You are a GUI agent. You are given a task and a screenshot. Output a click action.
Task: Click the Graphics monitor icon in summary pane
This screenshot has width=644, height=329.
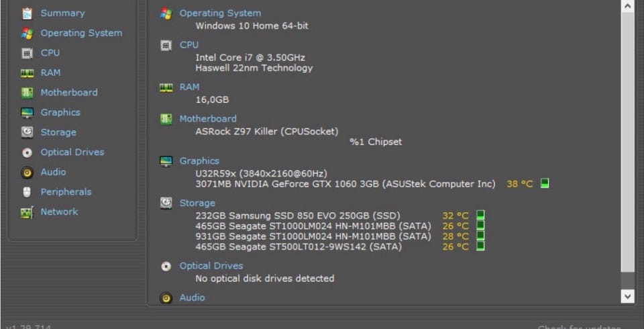[166, 161]
